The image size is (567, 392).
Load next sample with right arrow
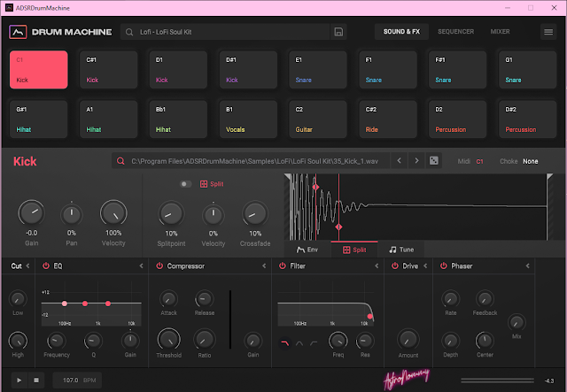pyautogui.click(x=416, y=161)
